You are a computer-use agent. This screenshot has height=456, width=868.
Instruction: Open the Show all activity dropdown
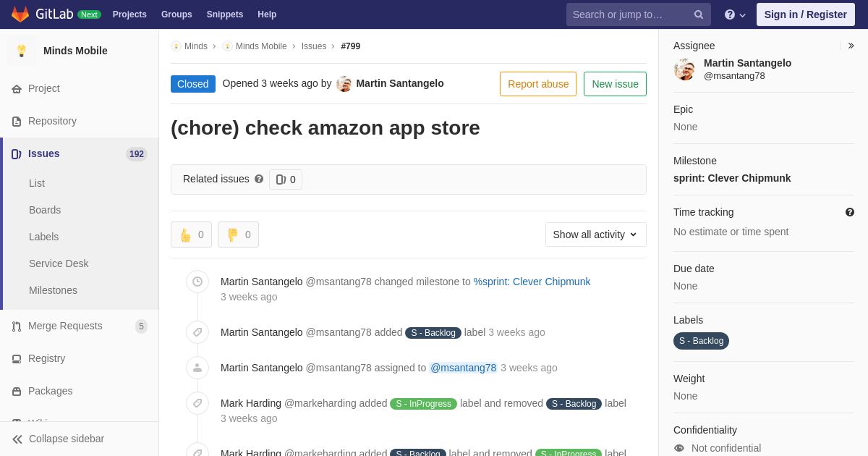596,235
